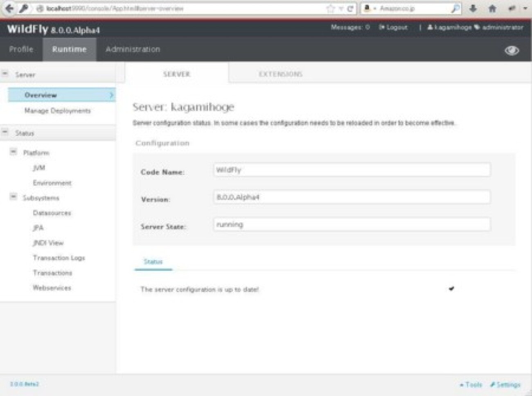Click the "Version:" label
The width and height of the screenshot is (532, 396).
click(x=156, y=200)
